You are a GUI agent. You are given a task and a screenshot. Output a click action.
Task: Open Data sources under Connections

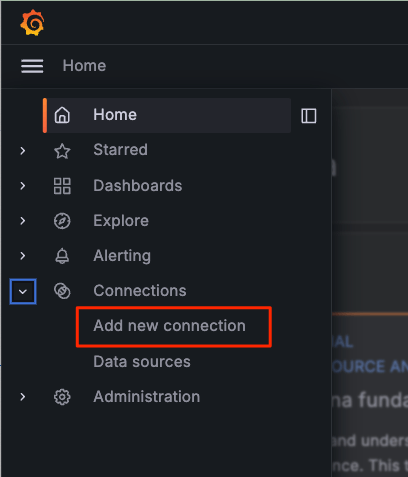142,362
